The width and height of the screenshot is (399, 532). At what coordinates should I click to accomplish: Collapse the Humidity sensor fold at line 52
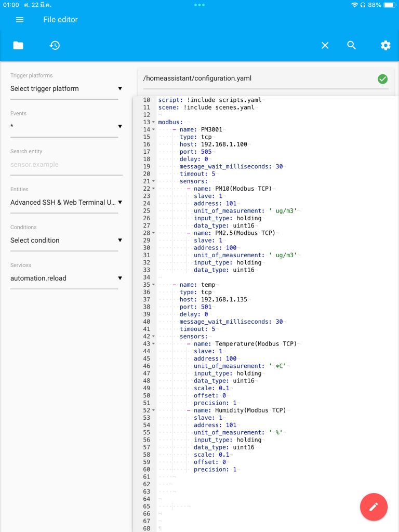coord(153,410)
